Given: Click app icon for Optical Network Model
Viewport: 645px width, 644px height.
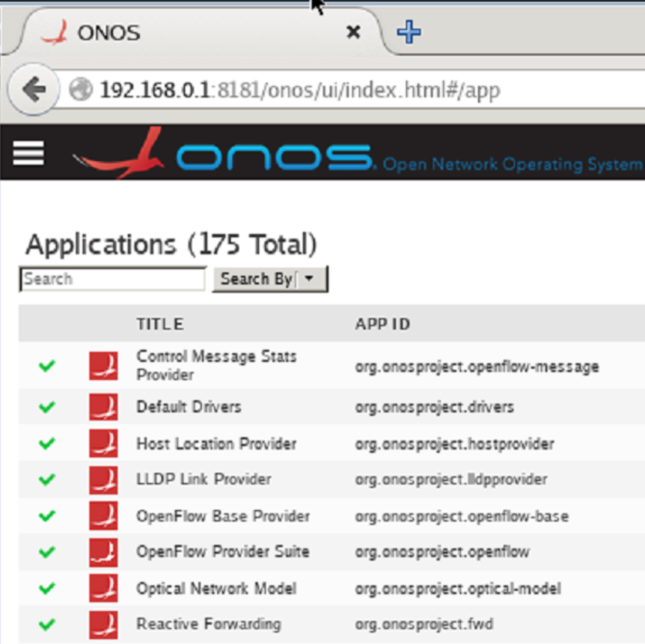Looking at the screenshot, I should pyautogui.click(x=103, y=589).
